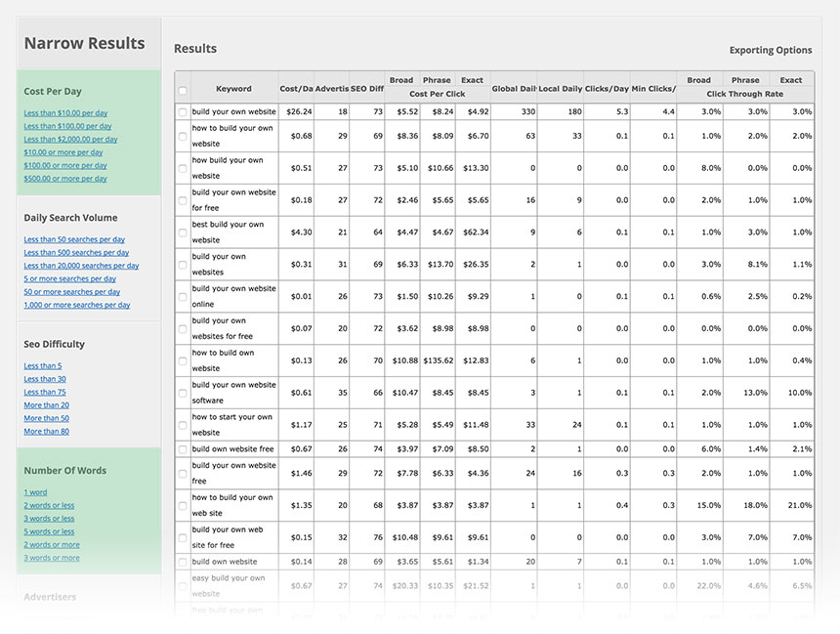Select SEO Difficulty 'Less than 30'
Screen dimensions: 840x634
tap(45, 379)
